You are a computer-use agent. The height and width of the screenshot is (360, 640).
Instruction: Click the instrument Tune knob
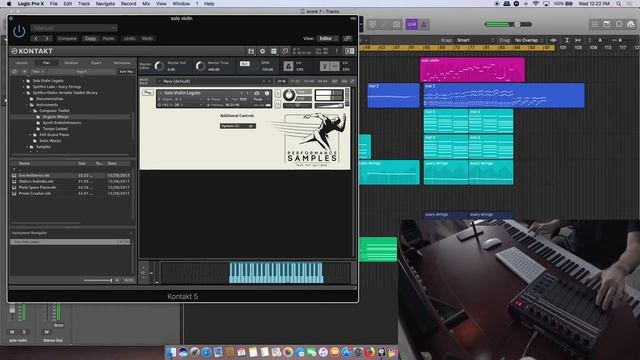pos(289,95)
